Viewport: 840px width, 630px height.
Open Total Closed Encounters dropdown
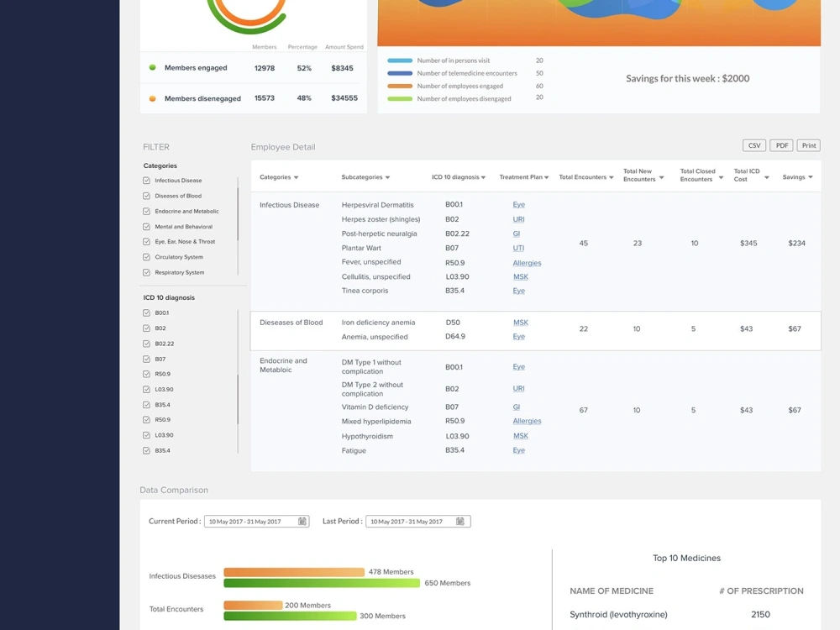(x=721, y=178)
